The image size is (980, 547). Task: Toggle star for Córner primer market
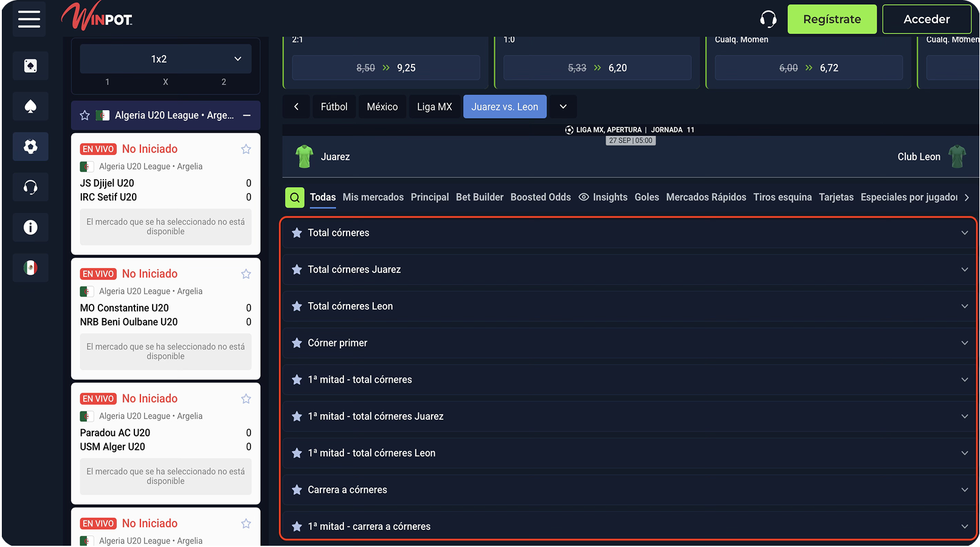(297, 343)
